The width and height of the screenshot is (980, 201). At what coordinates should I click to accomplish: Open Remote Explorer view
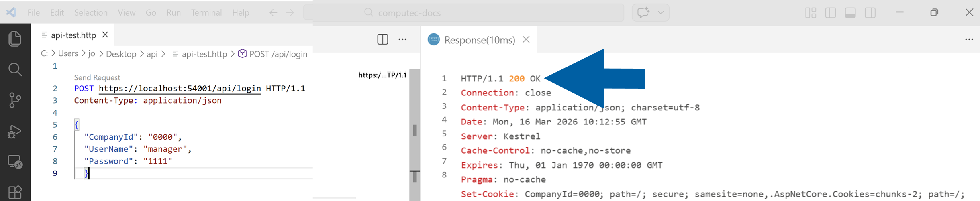coord(15,162)
